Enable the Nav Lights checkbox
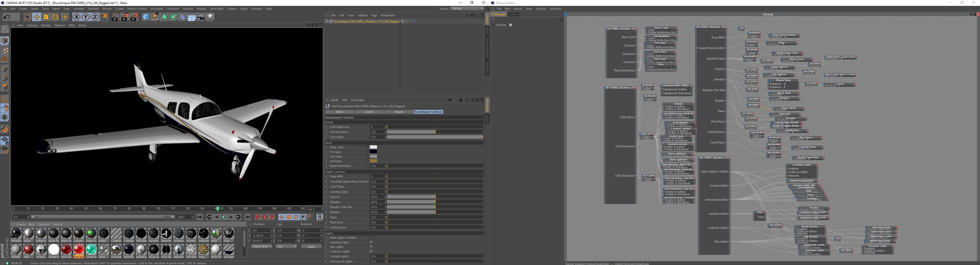Screen dimensions: 980x265 pos(371,247)
